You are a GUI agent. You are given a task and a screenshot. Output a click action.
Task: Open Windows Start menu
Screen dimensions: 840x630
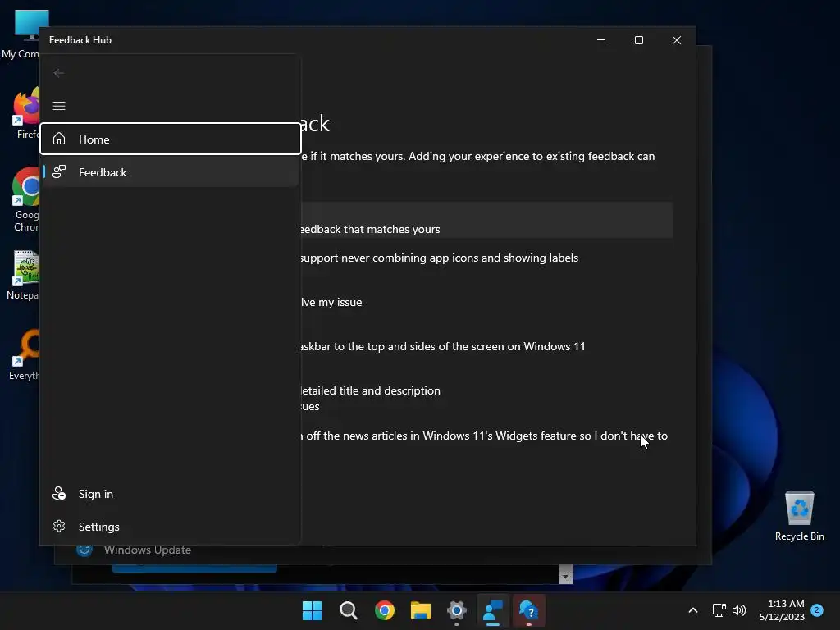312,610
